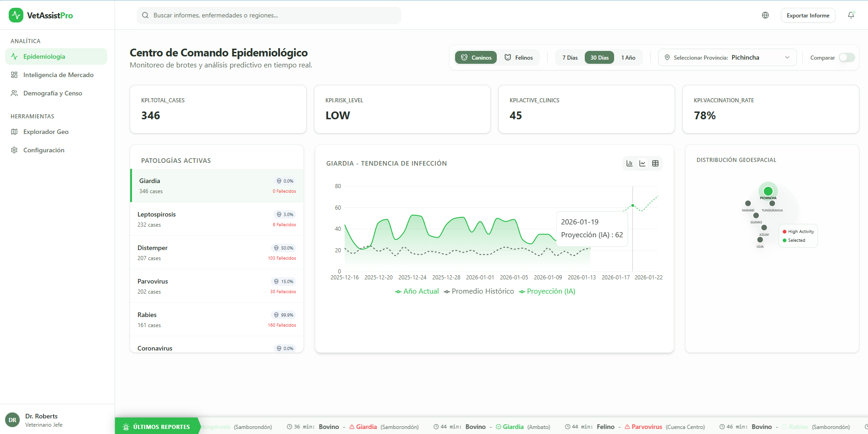Screen dimensions: 868x434
Task: Expand the Últimos Reportes ticker
Action: [158, 427]
